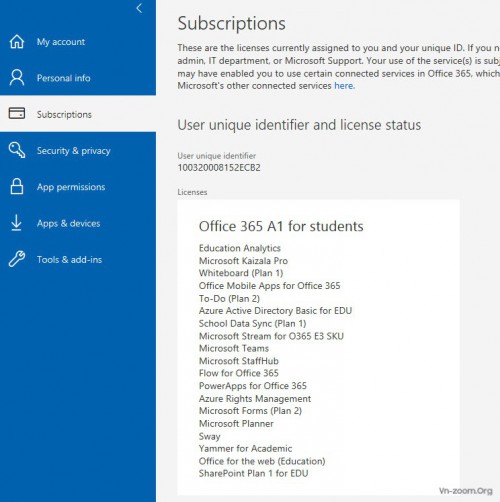
Task: Click the Apps & devices download icon
Action: click(16, 223)
